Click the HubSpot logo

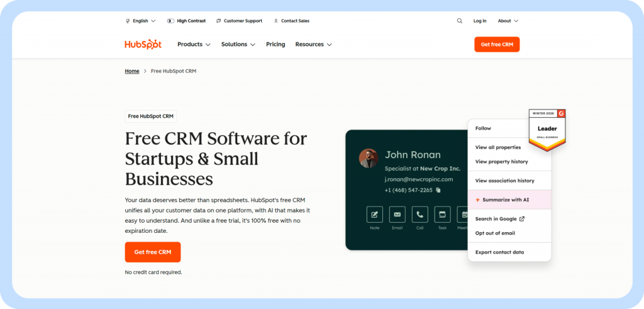[x=143, y=45]
